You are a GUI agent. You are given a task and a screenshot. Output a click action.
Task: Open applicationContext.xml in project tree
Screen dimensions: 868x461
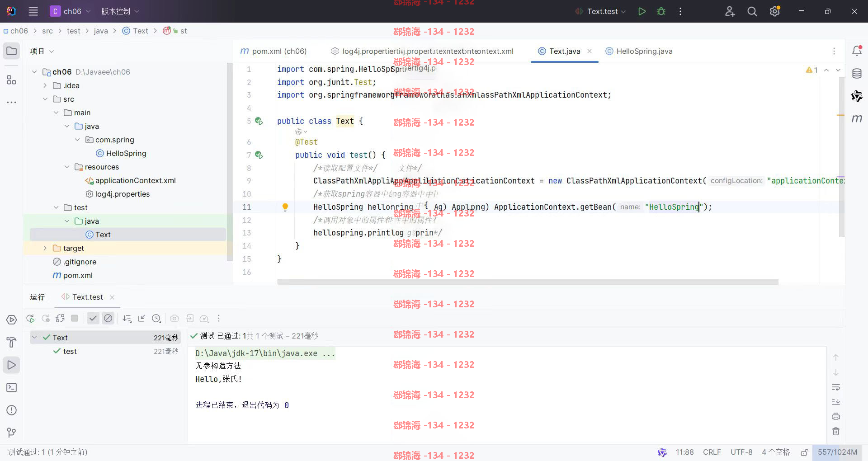[130, 180]
